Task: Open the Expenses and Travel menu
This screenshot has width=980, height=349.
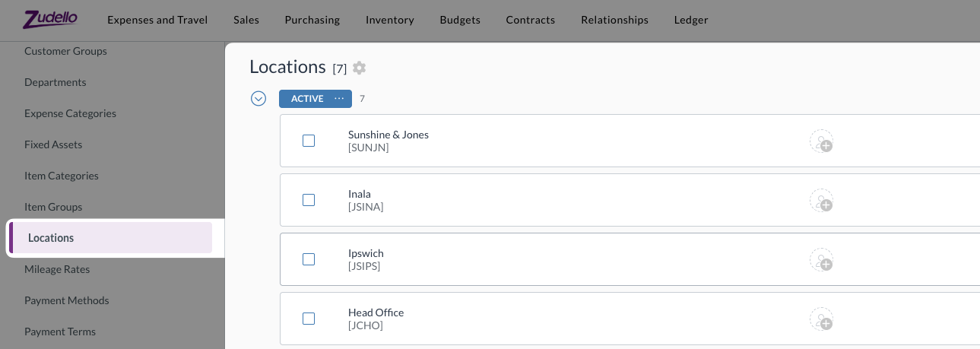Action: pyautogui.click(x=157, y=20)
